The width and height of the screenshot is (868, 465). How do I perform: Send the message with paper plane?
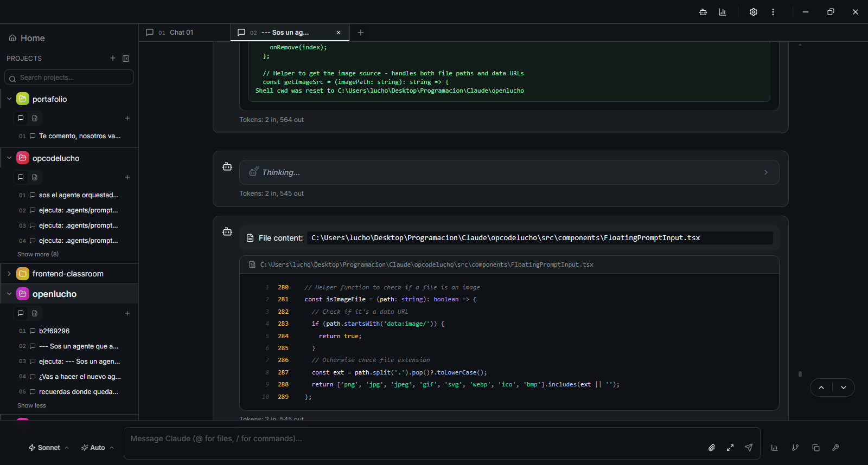(x=749, y=448)
